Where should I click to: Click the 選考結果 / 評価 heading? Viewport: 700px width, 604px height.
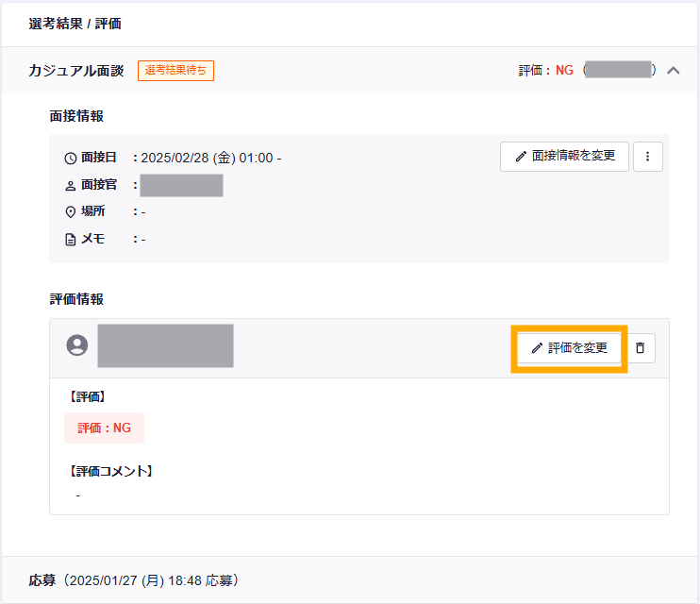click(x=75, y=24)
